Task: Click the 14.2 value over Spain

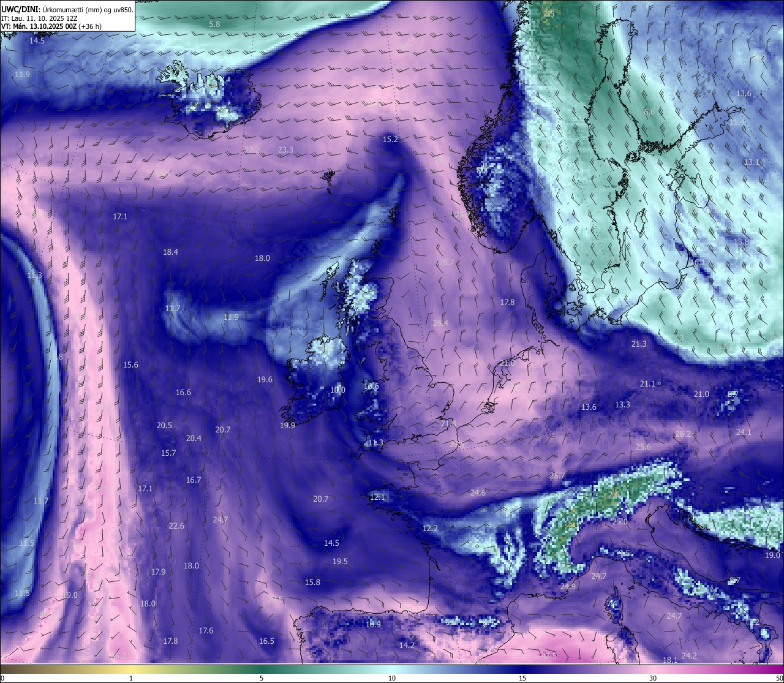Action: (407, 645)
